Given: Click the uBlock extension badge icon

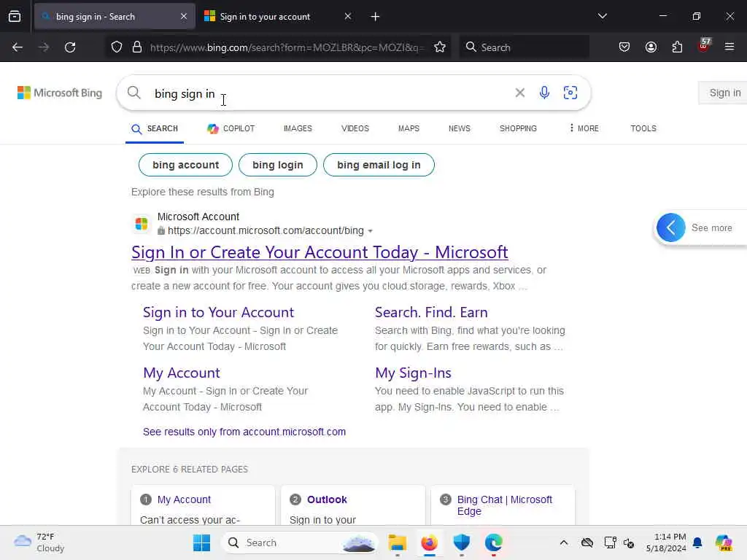Looking at the screenshot, I should pos(704,46).
